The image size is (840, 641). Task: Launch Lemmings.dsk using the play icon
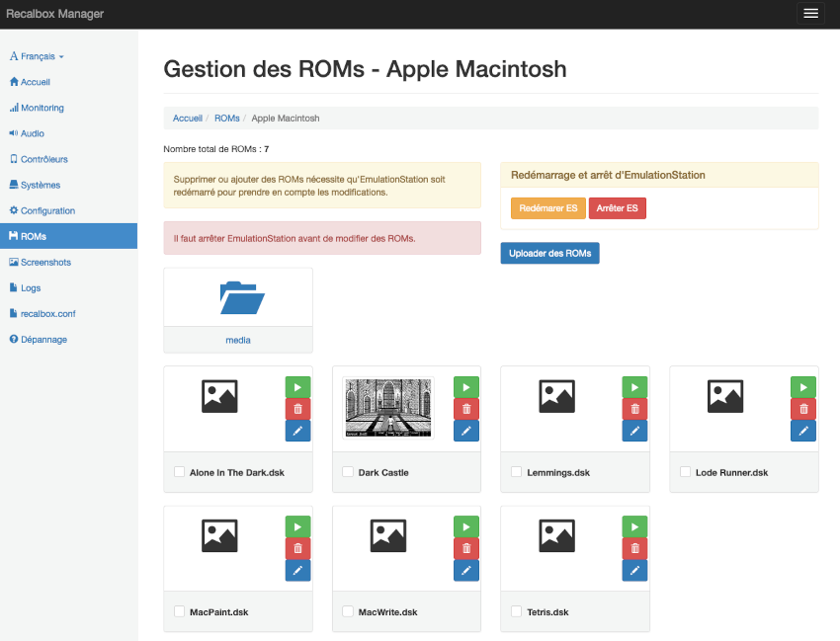click(x=634, y=387)
